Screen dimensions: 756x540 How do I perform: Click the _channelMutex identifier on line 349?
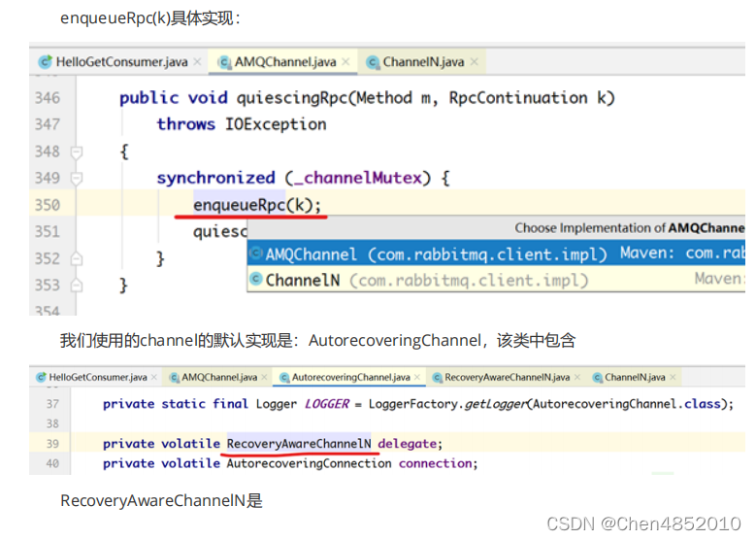[x=357, y=178]
